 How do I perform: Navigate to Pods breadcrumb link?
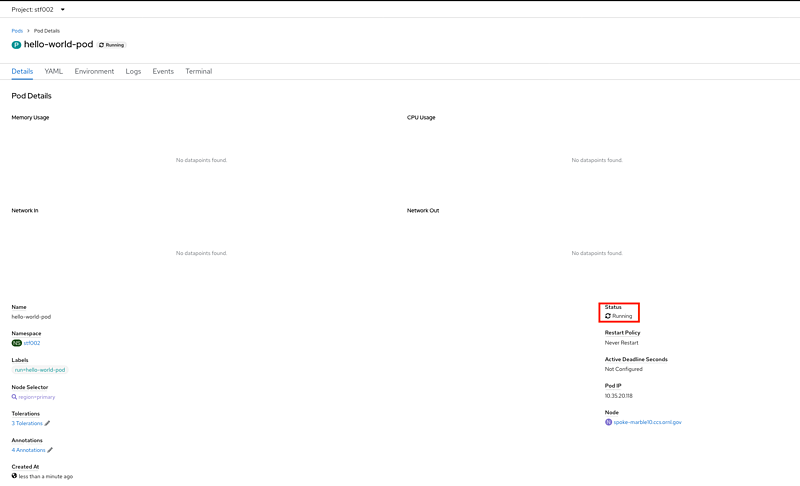pyautogui.click(x=17, y=31)
